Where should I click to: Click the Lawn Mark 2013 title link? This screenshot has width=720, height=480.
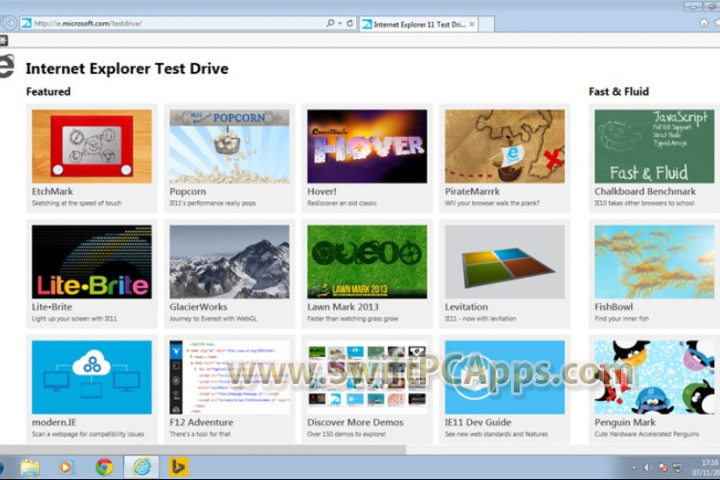point(343,306)
